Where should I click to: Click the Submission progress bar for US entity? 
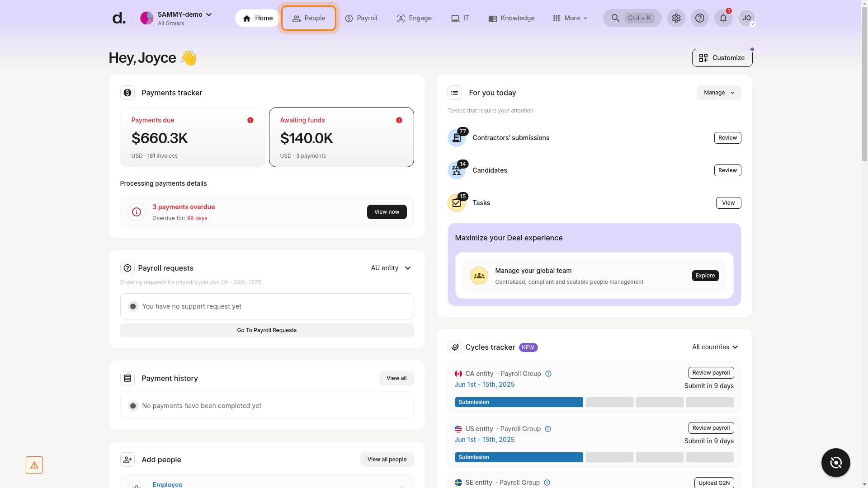tap(519, 457)
